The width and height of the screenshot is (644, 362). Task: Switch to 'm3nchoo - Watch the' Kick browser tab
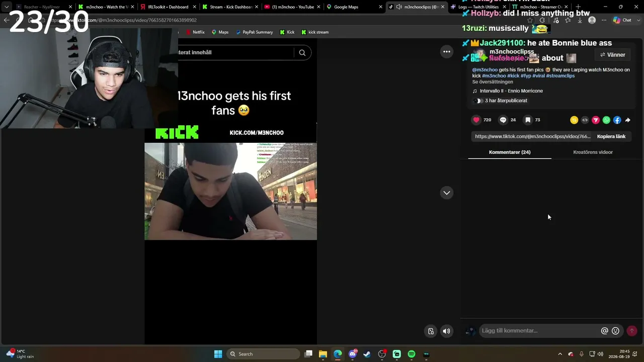(x=106, y=7)
